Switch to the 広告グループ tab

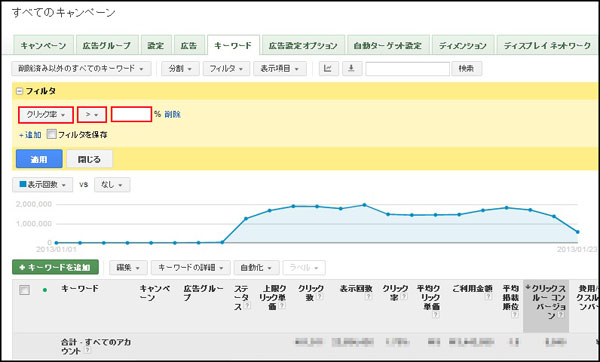coord(107,46)
